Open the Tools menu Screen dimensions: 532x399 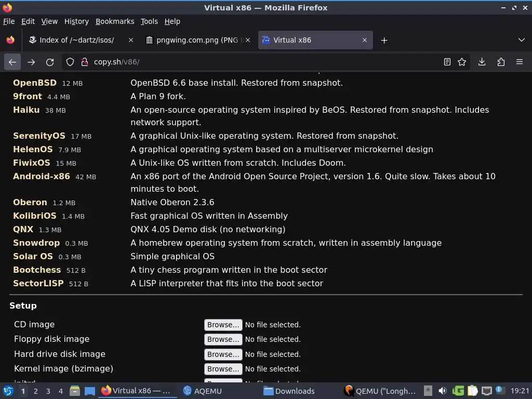pos(149,21)
